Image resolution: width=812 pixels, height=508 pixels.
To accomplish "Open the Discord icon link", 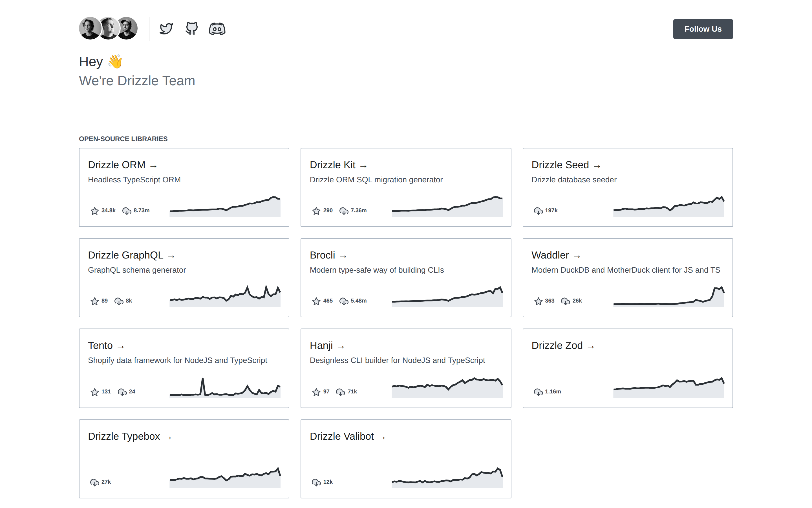I will (x=217, y=29).
